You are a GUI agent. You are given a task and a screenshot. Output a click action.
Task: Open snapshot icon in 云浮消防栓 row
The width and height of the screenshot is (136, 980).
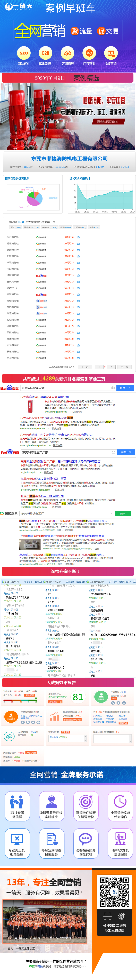point(78,352)
